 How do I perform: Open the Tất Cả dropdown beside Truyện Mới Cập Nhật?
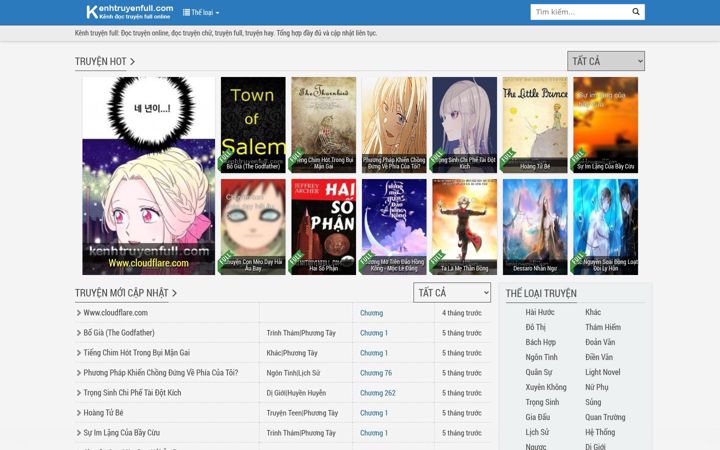click(x=452, y=292)
